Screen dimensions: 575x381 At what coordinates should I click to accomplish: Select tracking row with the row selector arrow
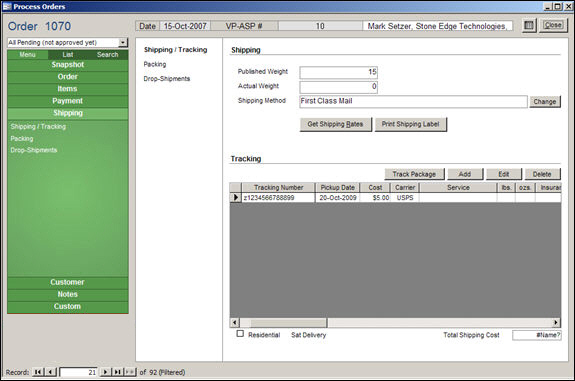tap(235, 198)
